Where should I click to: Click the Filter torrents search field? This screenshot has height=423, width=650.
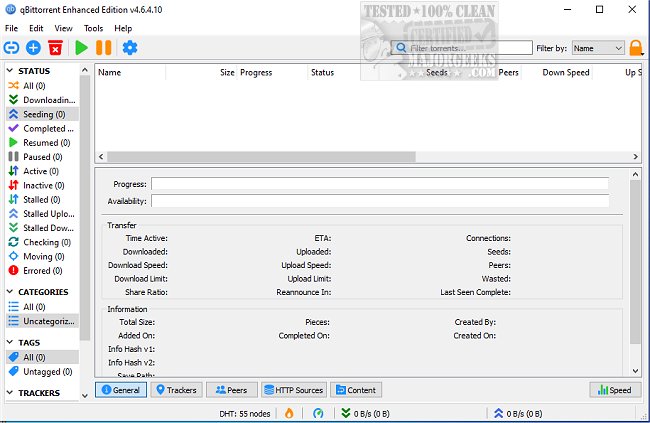point(462,48)
